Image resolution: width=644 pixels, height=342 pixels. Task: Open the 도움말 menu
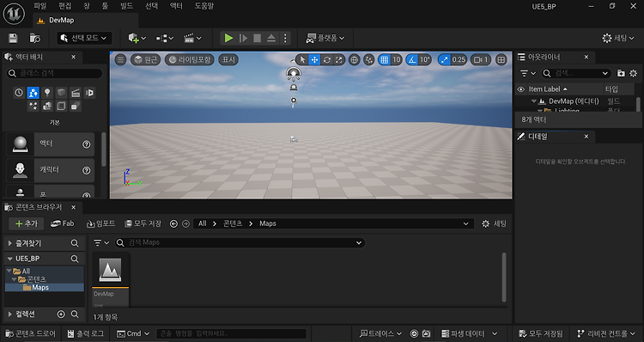tap(204, 6)
